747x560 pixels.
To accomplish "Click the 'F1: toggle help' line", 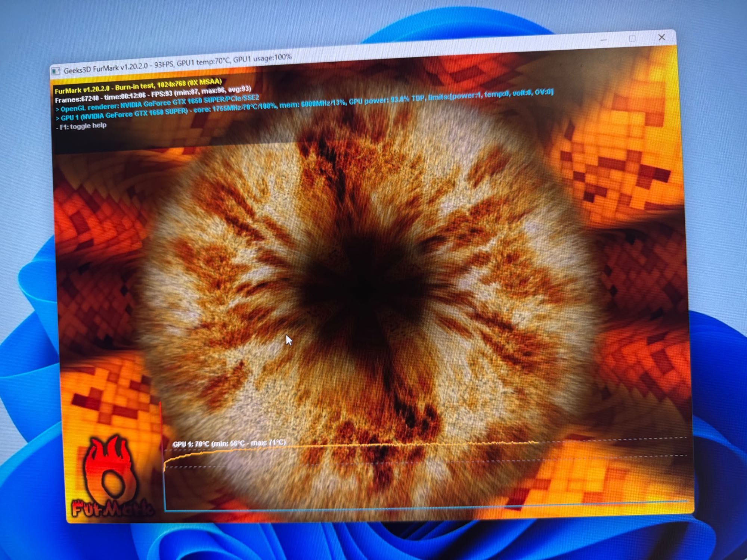I will click(x=81, y=126).
